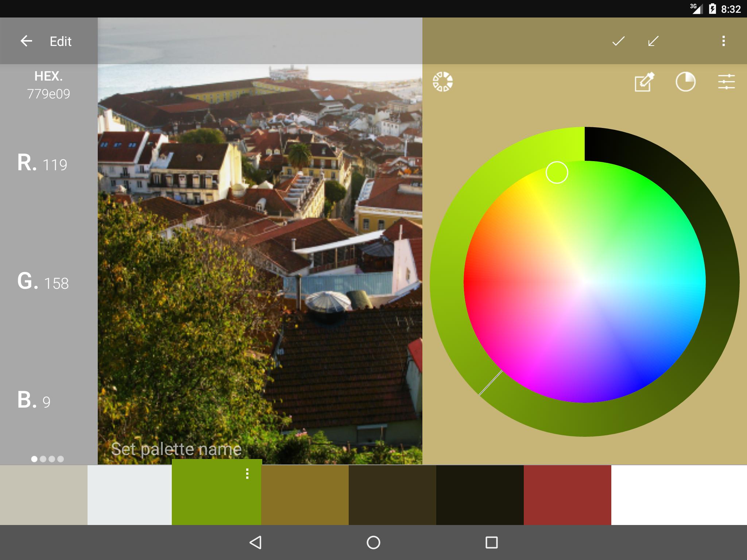747x560 pixels.
Task: Open the color wheel picker mode icon
Action: coord(685,82)
